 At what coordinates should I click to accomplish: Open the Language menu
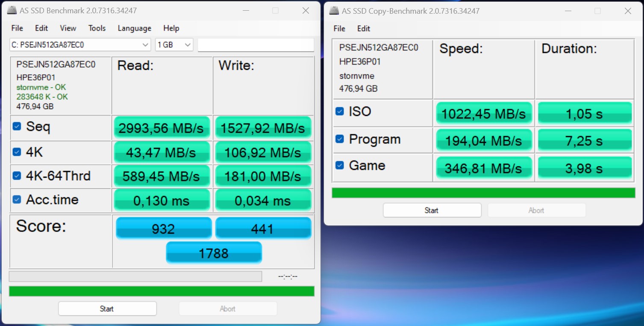pyautogui.click(x=134, y=28)
